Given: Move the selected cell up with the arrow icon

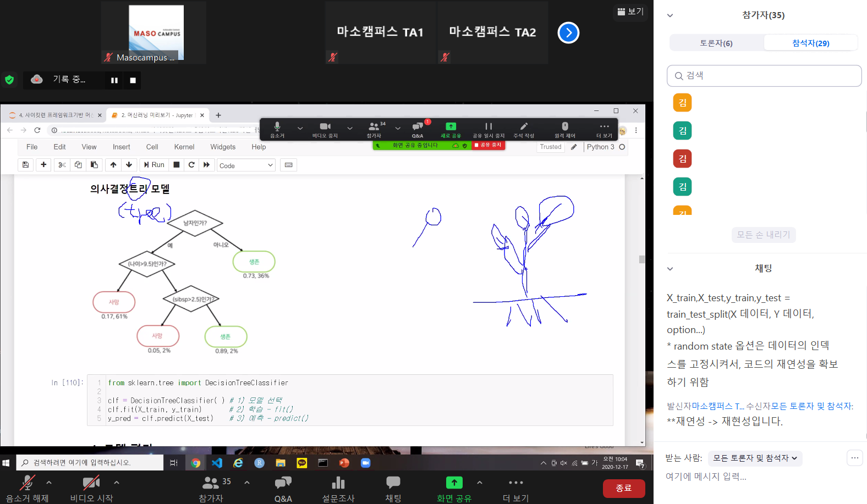Looking at the screenshot, I should (x=113, y=165).
